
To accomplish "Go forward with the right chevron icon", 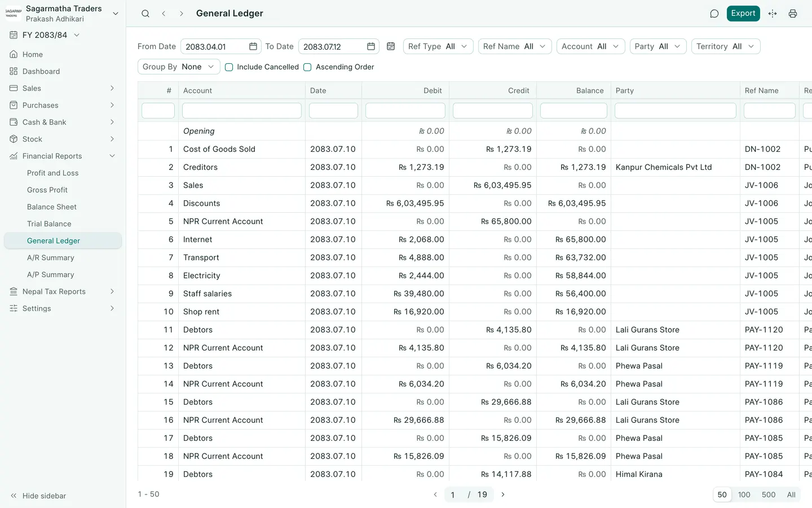I will (x=181, y=14).
